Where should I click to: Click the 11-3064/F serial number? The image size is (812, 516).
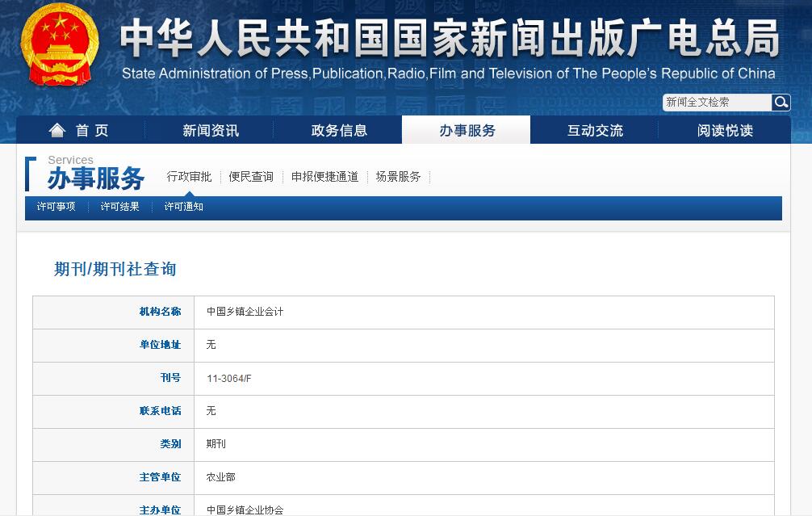pos(229,378)
